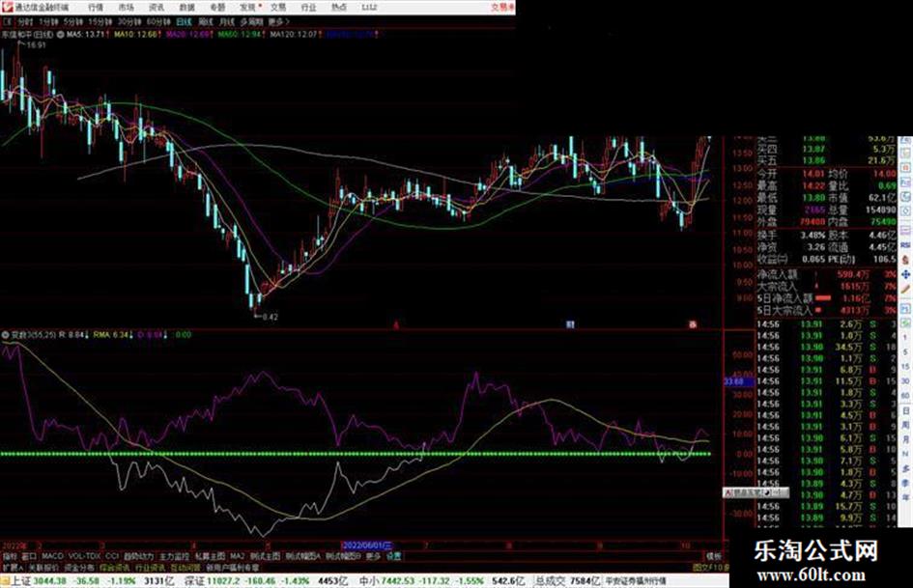Click the MA5: 13.71 indicator label

coord(86,35)
